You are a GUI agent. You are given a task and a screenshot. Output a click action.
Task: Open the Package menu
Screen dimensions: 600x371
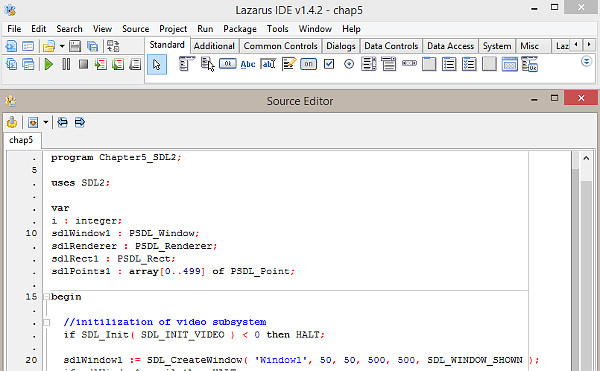(240, 29)
